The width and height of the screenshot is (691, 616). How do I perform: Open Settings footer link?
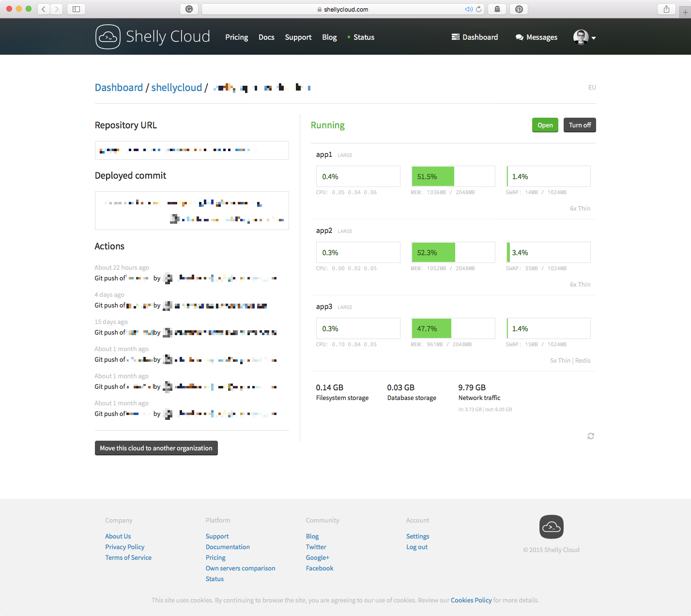click(x=418, y=536)
